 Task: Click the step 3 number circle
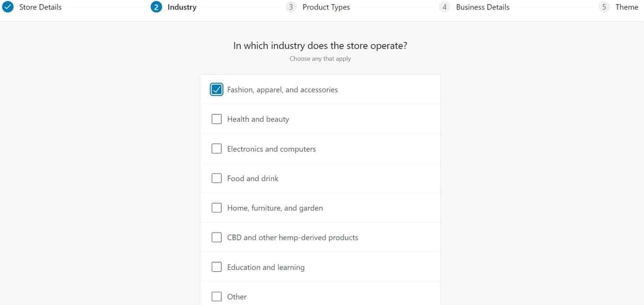(x=291, y=7)
